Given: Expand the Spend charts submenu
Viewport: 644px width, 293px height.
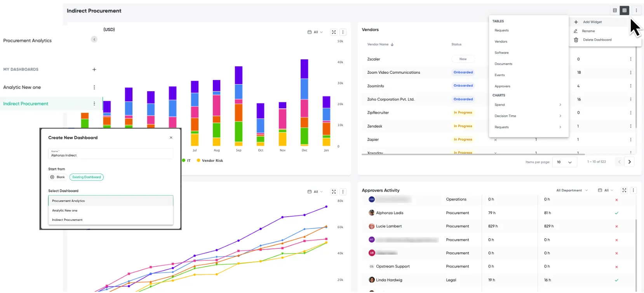Looking at the screenshot, I should pyautogui.click(x=529, y=105).
